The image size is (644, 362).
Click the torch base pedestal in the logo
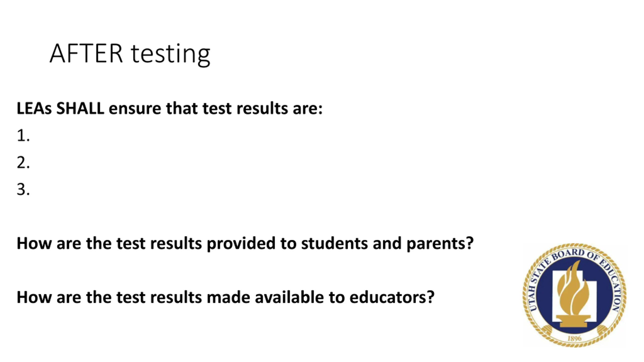(x=573, y=321)
